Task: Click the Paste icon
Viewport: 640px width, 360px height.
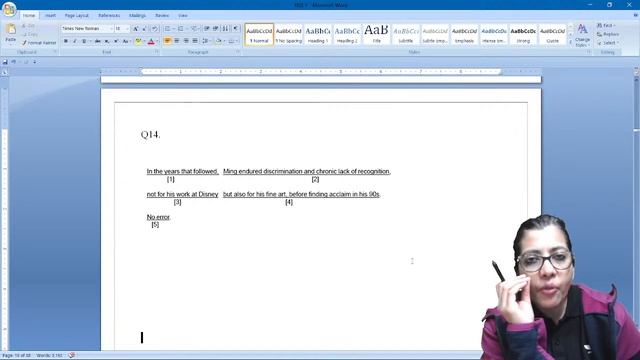Action: pyautogui.click(x=11, y=29)
